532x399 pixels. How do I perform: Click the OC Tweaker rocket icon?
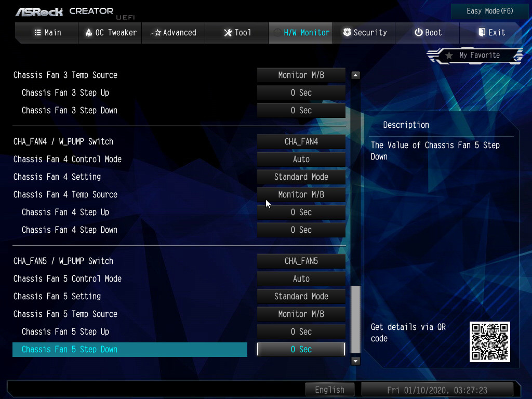pyautogui.click(x=88, y=33)
